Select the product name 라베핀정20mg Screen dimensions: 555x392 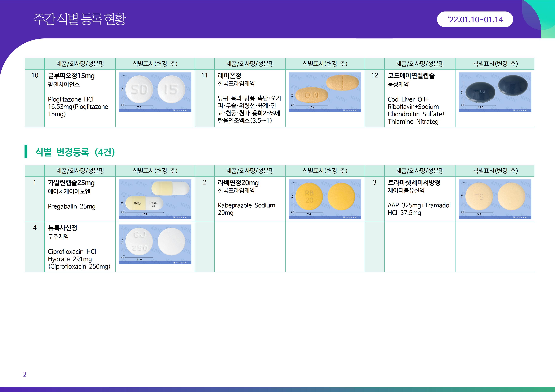click(x=238, y=183)
